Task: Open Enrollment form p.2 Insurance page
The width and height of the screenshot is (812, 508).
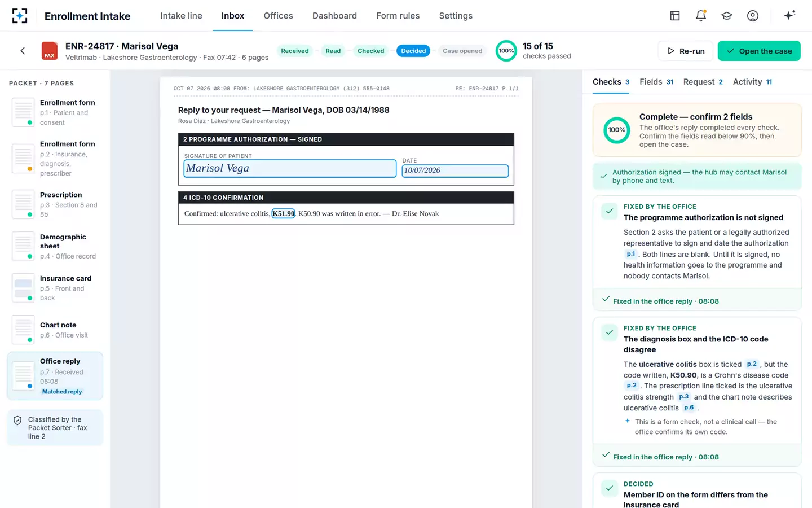Action: [x=55, y=159]
